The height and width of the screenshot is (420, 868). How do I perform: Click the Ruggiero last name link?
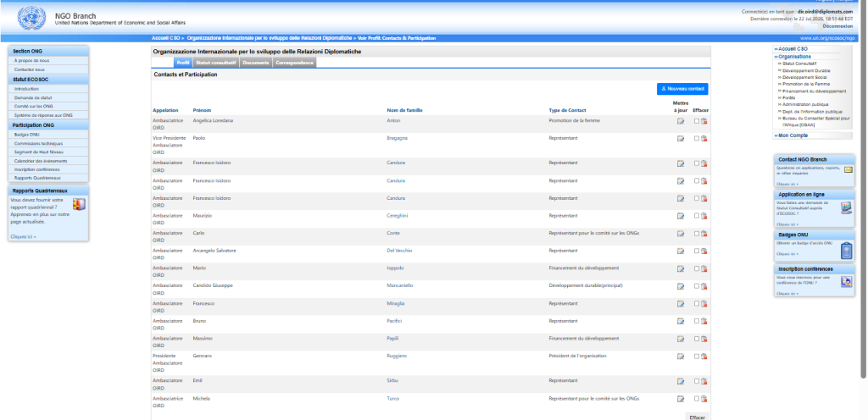tap(397, 356)
